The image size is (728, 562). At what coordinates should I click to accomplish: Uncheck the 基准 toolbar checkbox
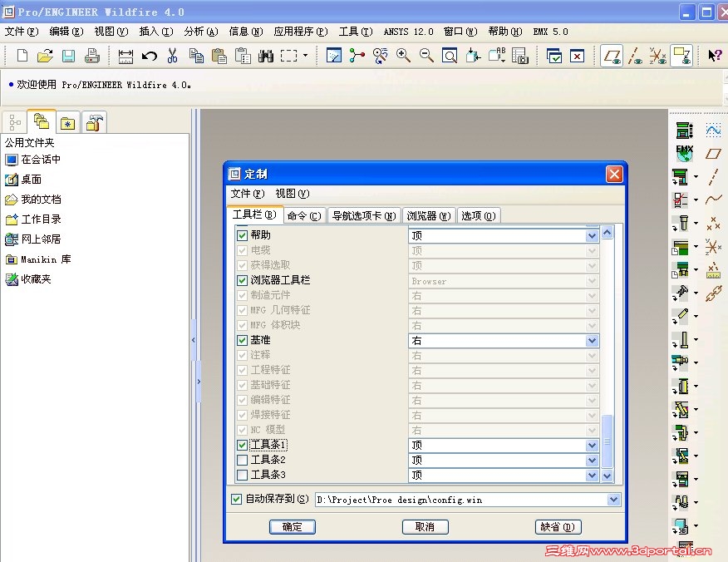[242, 341]
